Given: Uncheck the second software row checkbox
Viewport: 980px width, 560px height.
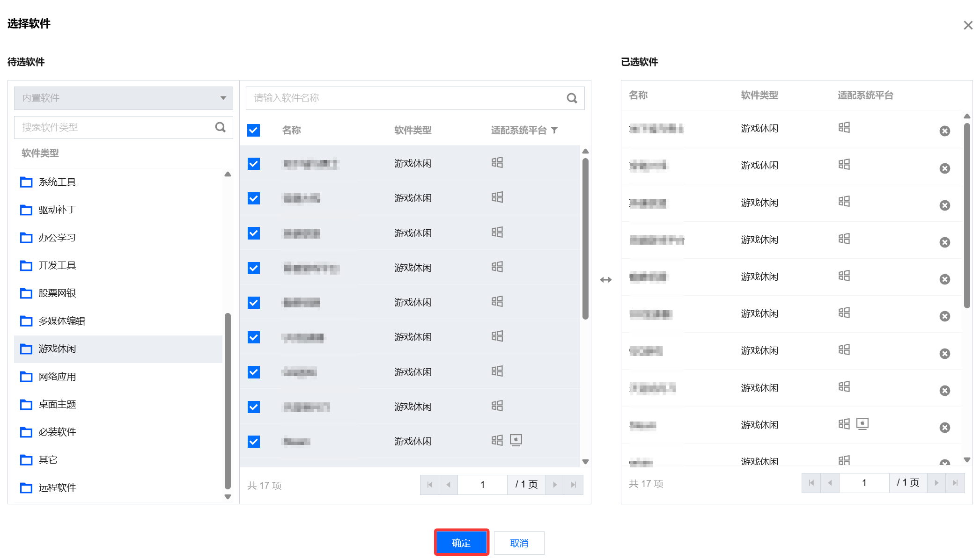Looking at the screenshot, I should click(254, 198).
